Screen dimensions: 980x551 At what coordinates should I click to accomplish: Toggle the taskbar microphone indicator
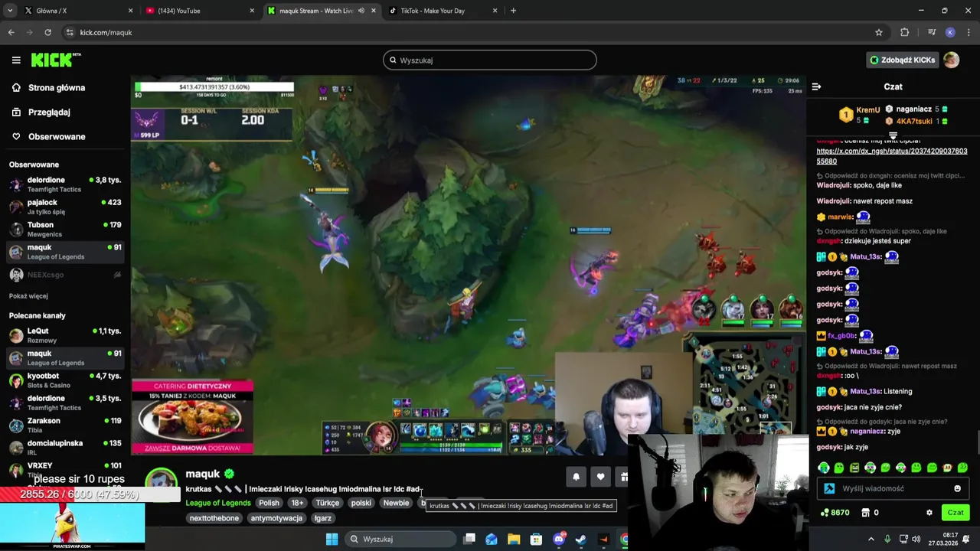pyautogui.click(x=887, y=539)
